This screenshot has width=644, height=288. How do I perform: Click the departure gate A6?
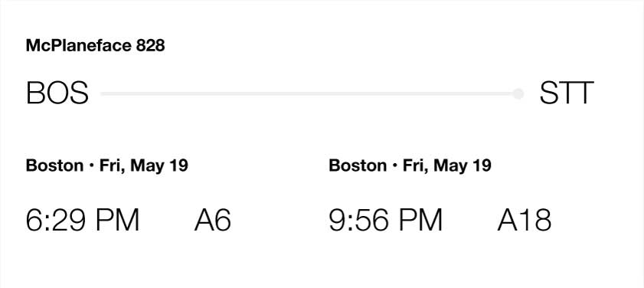click(212, 220)
